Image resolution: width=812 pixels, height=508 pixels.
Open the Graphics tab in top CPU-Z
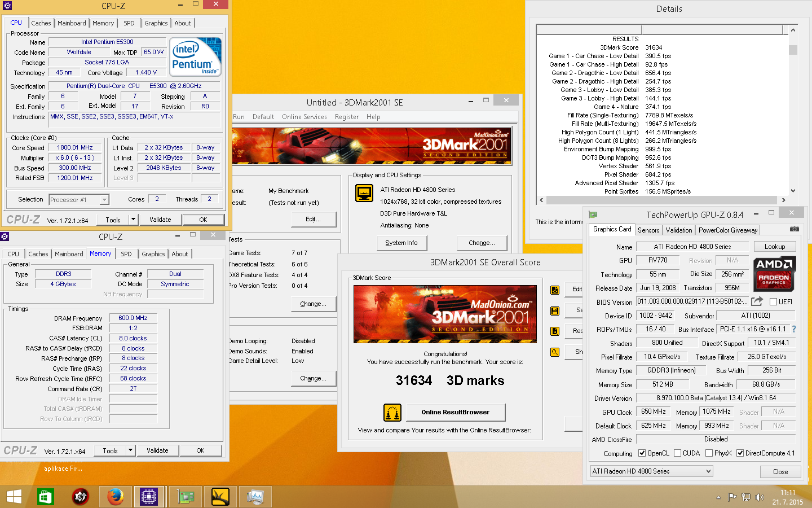click(156, 23)
